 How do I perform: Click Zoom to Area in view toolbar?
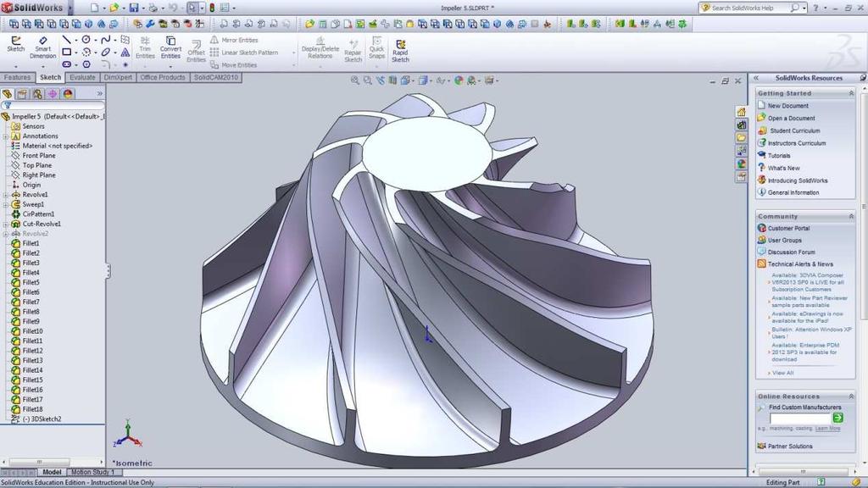368,80
